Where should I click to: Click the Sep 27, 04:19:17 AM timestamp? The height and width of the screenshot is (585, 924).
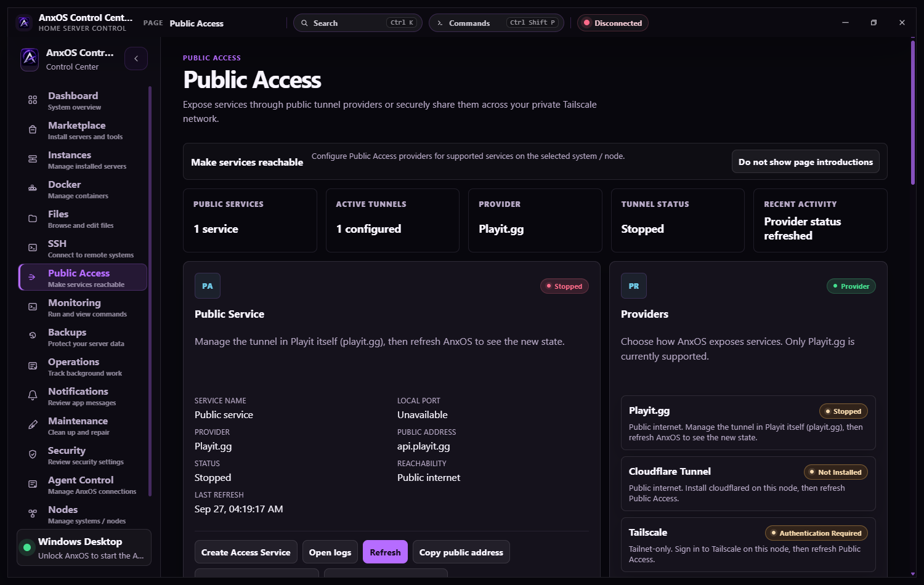(x=239, y=509)
